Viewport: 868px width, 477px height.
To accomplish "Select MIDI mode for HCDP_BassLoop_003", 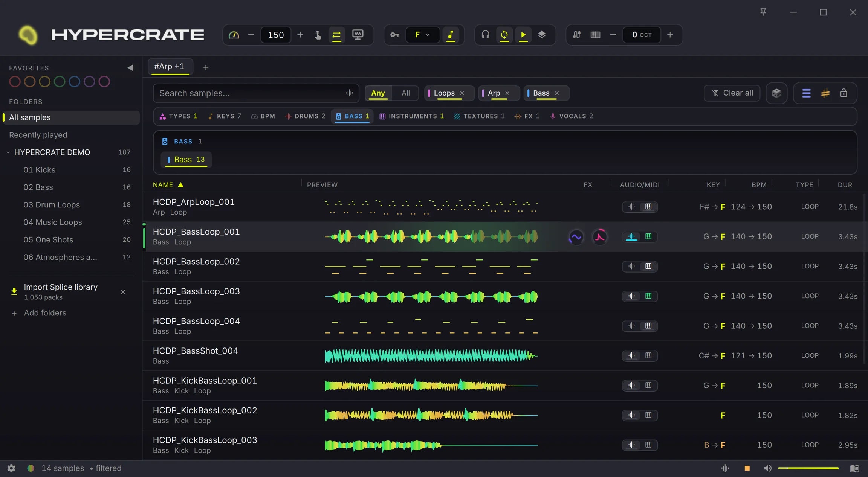I will [648, 296].
